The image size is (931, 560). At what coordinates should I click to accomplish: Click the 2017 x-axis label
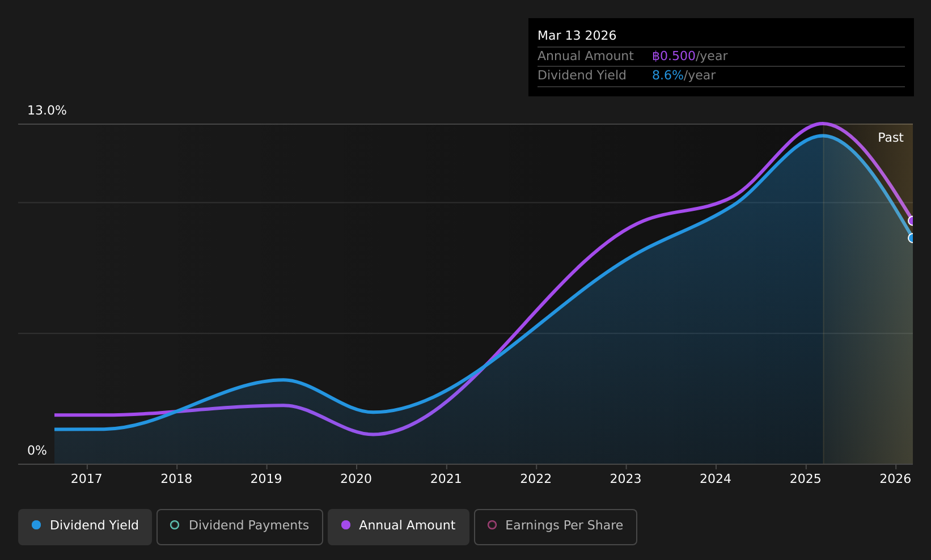click(87, 479)
